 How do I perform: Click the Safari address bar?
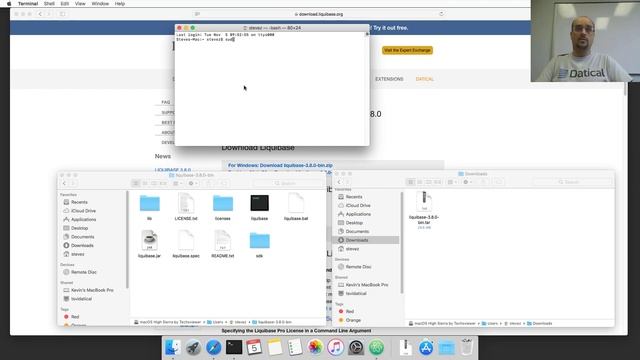tap(318, 14)
